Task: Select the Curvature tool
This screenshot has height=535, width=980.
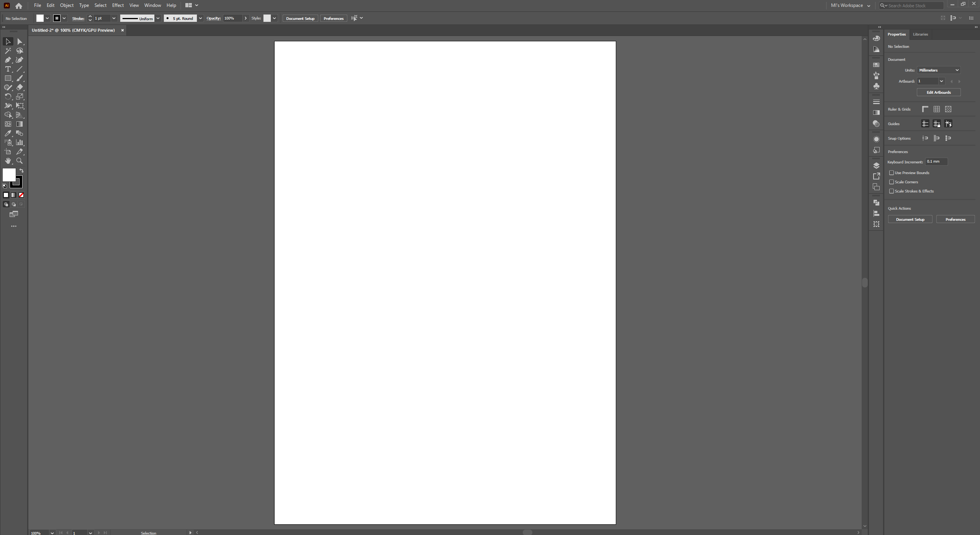Action: point(20,60)
